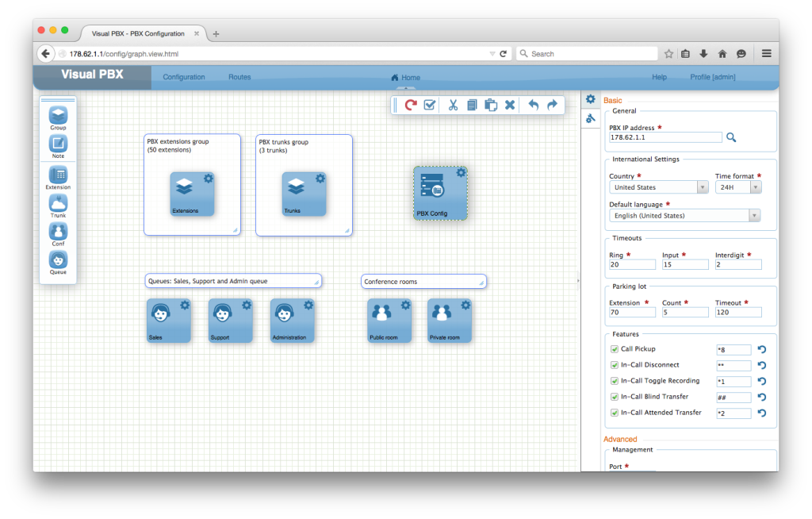Select the Group tool in the sidebar
This screenshot has height=519, width=812.
(58, 115)
